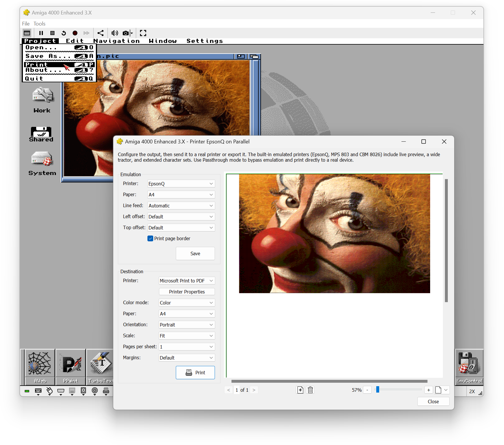Add a page with plus-page icon
The width and height of the screenshot is (504, 445).
click(x=300, y=390)
